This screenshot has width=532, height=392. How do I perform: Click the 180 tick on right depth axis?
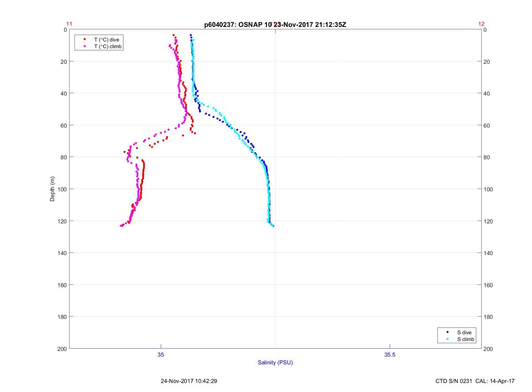coord(488,317)
